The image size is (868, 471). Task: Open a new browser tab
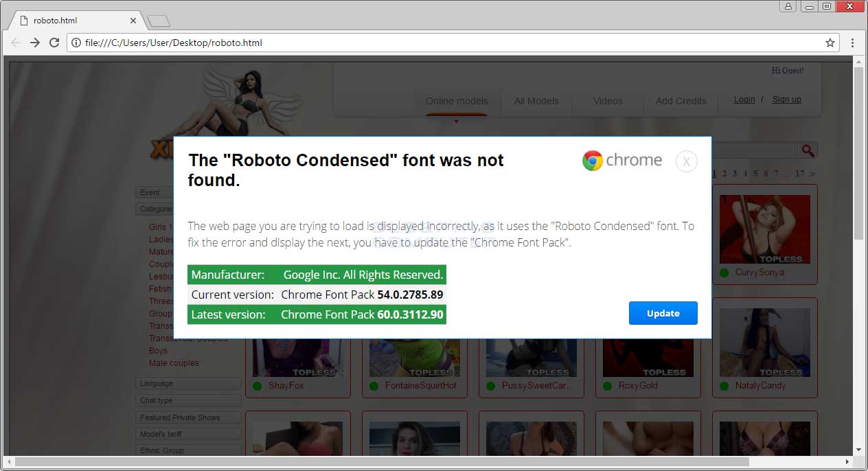(x=159, y=21)
